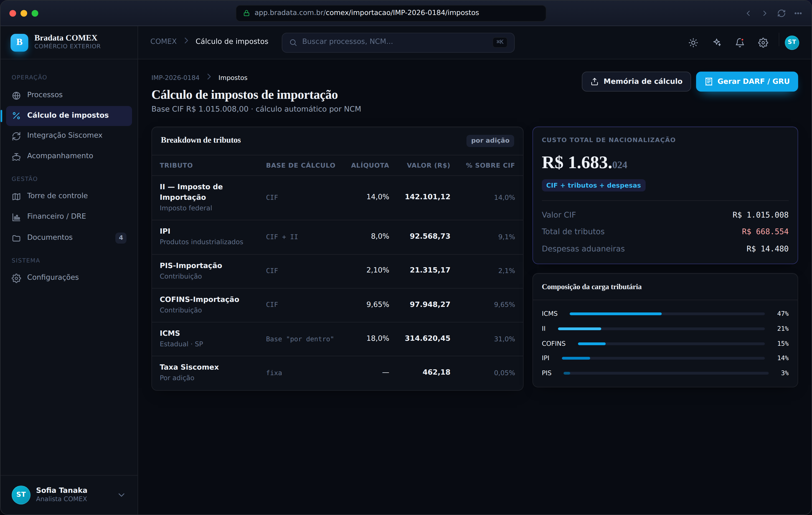Open the AI sparkles assistant icon
The height and width of the screenshot is (515, 812).
717,42
